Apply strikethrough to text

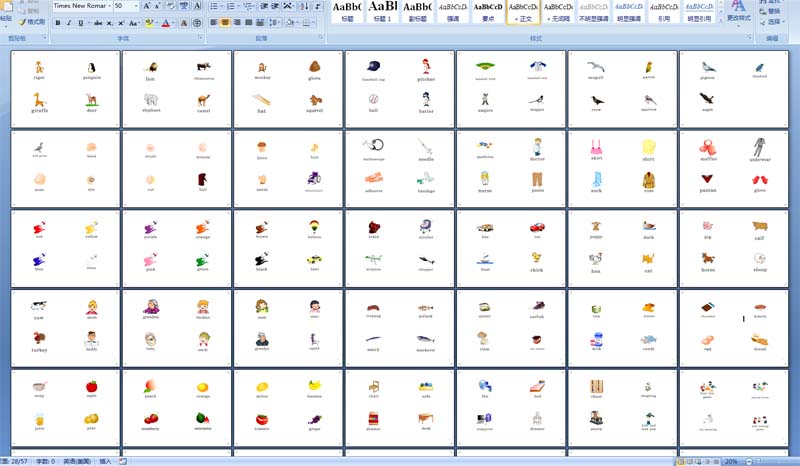tap(98, 23)
